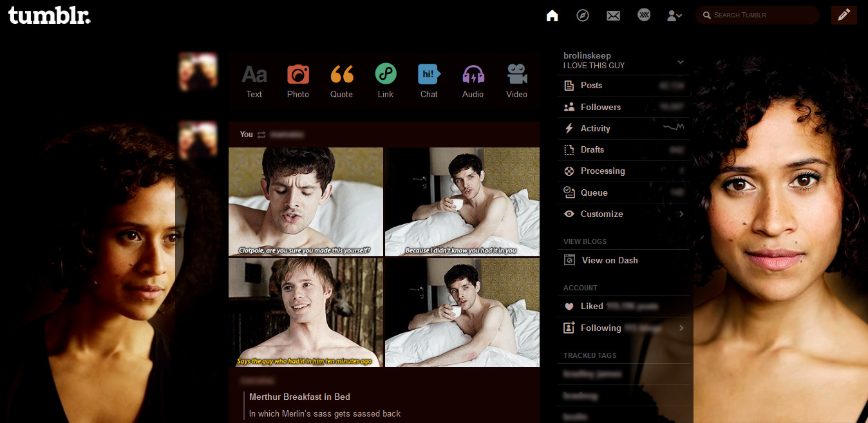868x423 pixels.
Task: Open the Account person menu
Action: click(674, 15)
